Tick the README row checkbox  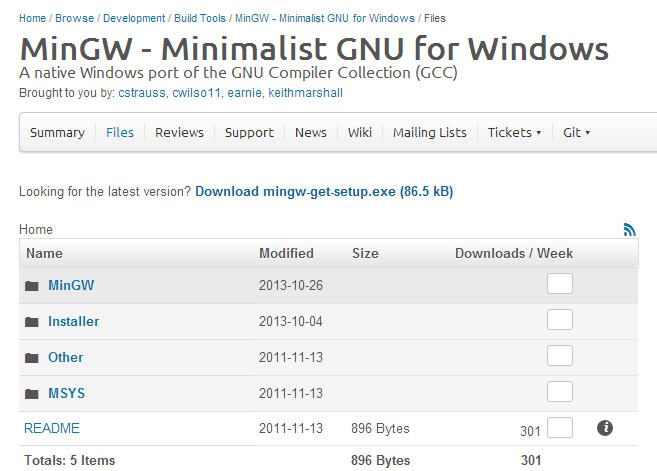[x=560, y=428]
